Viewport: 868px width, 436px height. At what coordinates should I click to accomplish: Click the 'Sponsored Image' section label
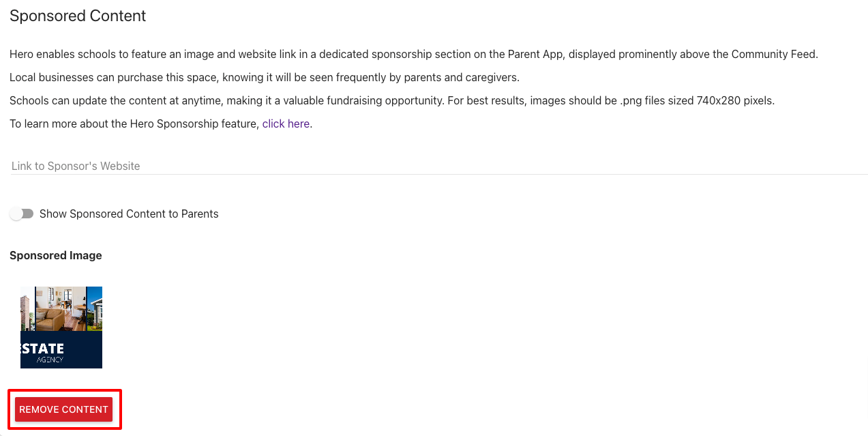click(56, 255)
